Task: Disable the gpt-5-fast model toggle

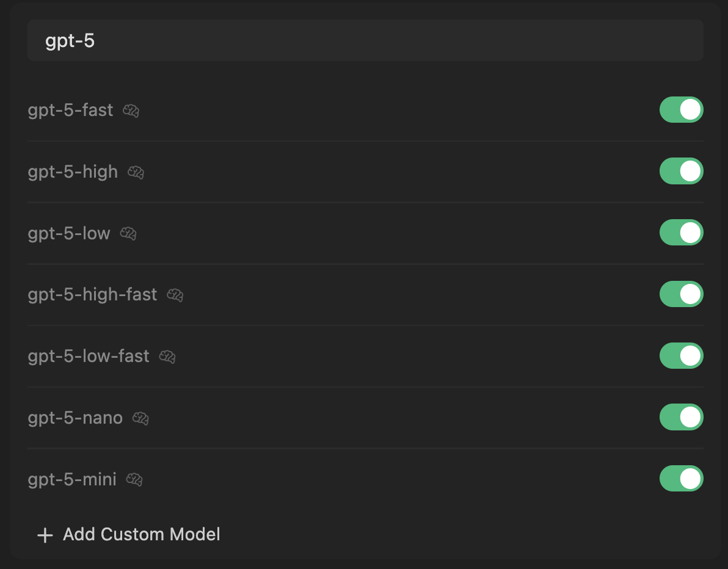Action: click(681, 110)
